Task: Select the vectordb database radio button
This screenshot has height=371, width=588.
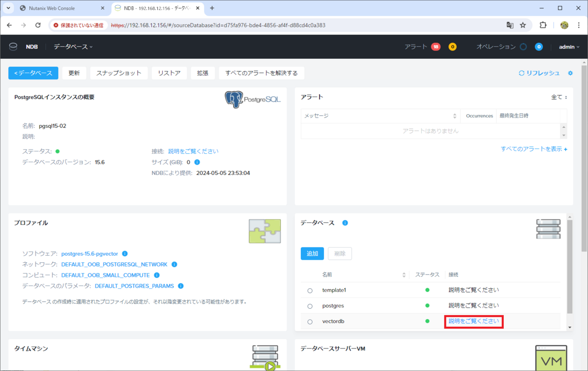Action: [x=310, y=322]
